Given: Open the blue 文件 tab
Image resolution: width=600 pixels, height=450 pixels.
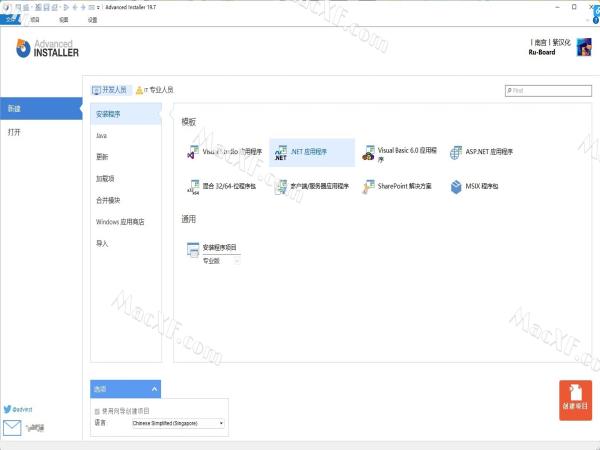Looking at the screenshot, I should (10, 19).
